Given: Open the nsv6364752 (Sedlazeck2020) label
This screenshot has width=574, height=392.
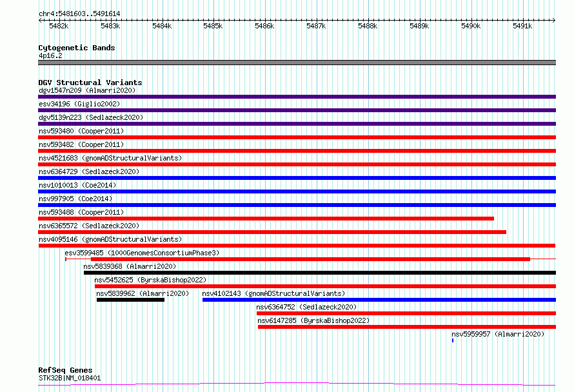Looking at the screenshot, I should 306,307.
